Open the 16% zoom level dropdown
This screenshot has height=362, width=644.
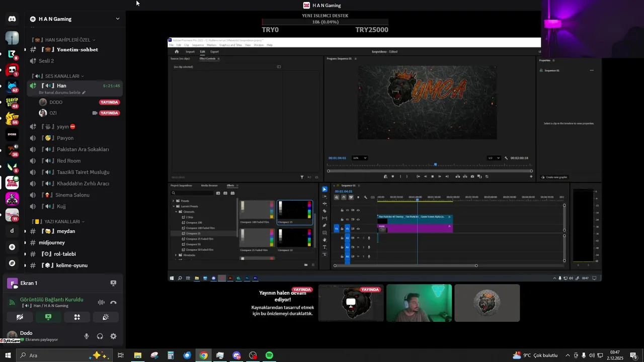coord(360,158)
